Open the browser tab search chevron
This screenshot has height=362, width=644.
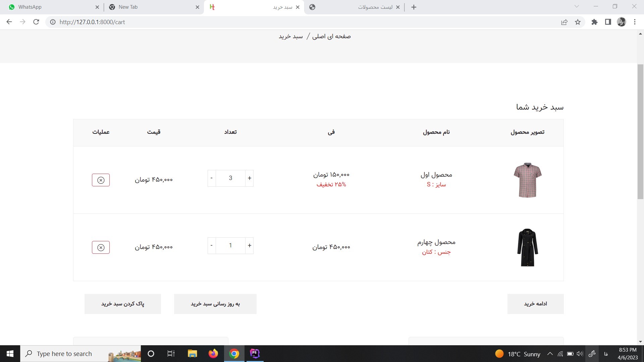(x=577, y=7)
